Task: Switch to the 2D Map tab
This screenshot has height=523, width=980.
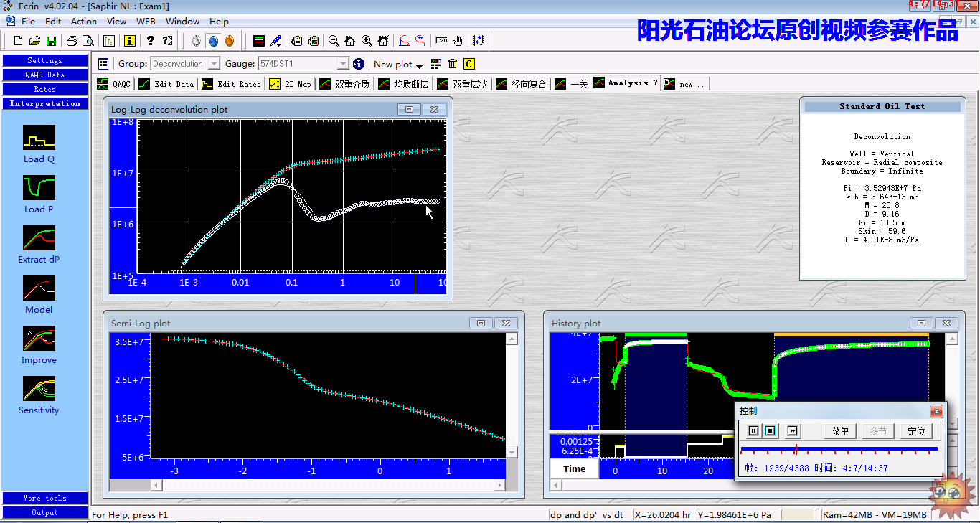Action: click(x=291, y=84)
